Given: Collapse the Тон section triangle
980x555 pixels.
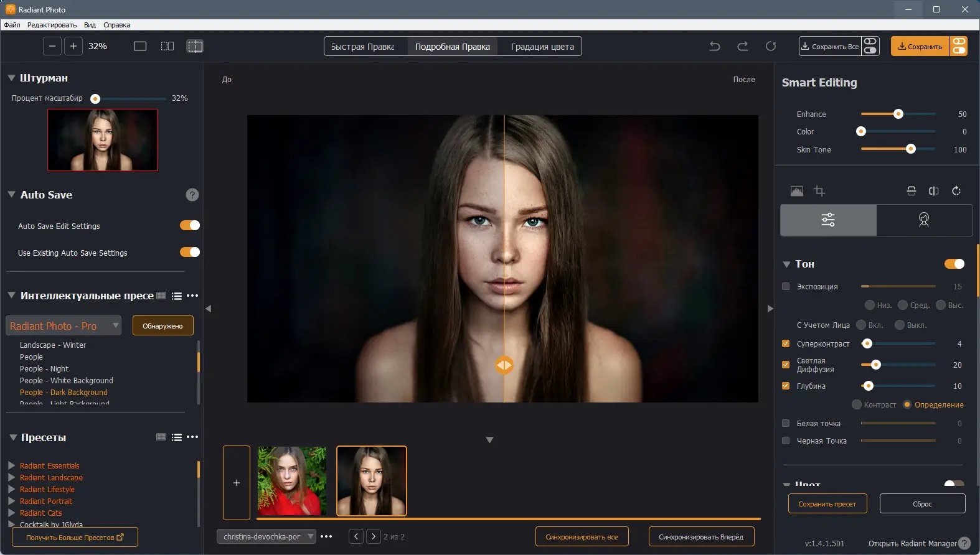Looking at the screenshot, I should pyautogui.click(x=786, y=264).
